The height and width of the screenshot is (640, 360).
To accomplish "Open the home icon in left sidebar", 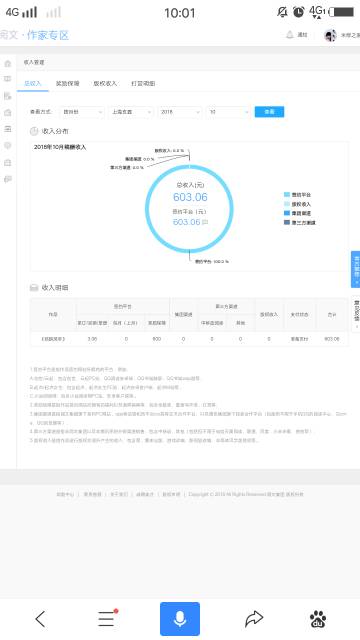I will 8,63.
